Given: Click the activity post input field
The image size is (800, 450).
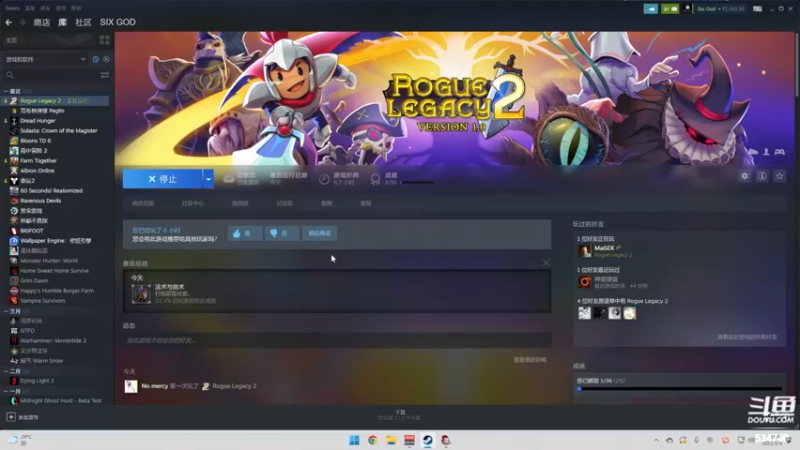Looking at the screenshot, I should 337,340.
